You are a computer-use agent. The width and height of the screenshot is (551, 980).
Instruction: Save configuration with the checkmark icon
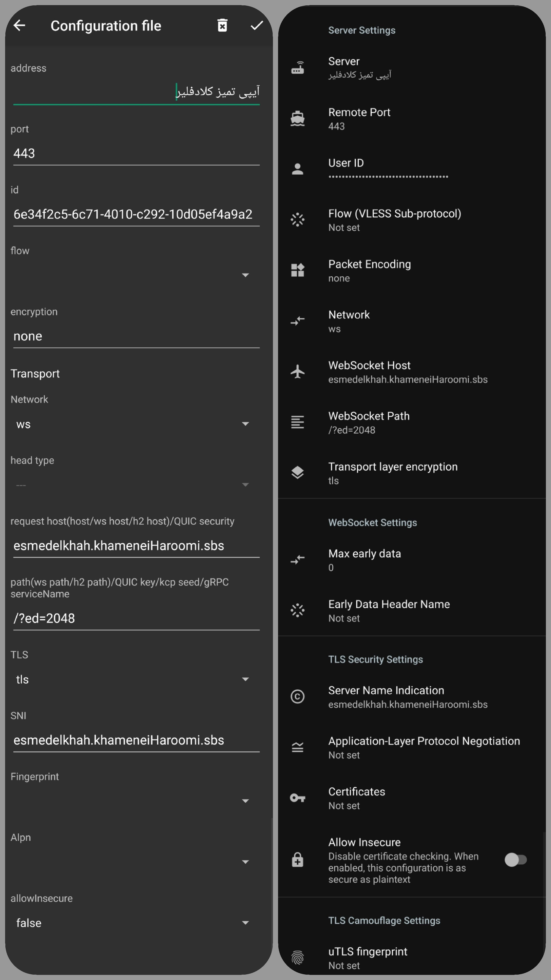click(257, 26)
